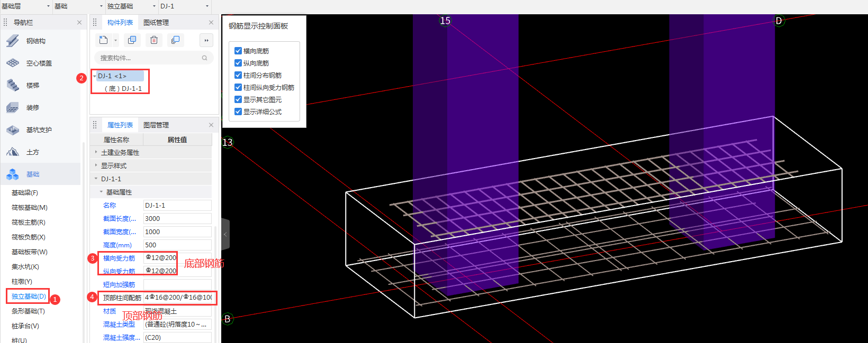Click the 截面长度 value field 3000
The height and width of the screenshot is (343, 868).
pos(177,218)
